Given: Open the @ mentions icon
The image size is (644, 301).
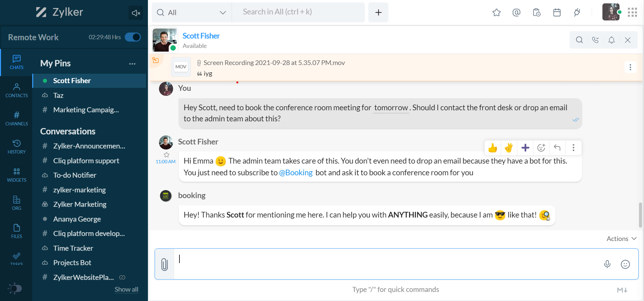Looking at the screenshot, I should pos(517,12).
